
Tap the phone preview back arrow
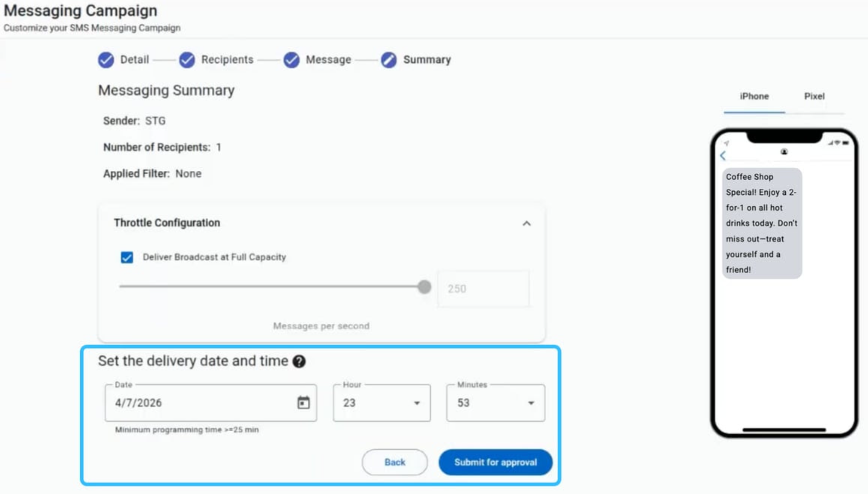coord(723,156)
